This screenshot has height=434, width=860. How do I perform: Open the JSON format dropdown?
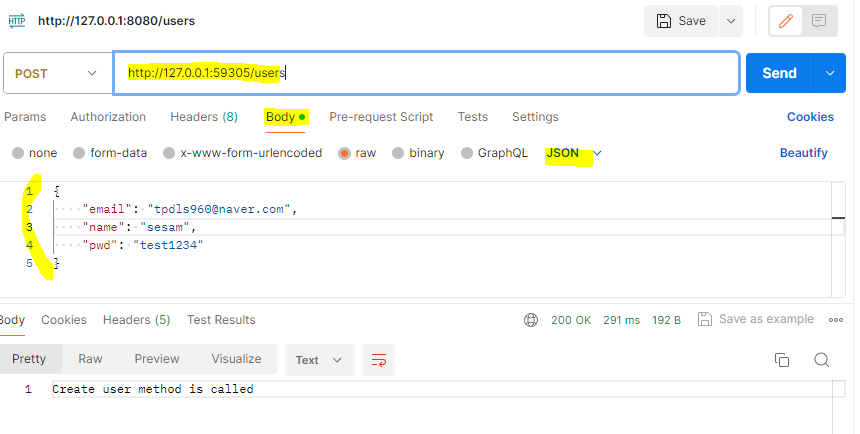click(x=574, y=153)
